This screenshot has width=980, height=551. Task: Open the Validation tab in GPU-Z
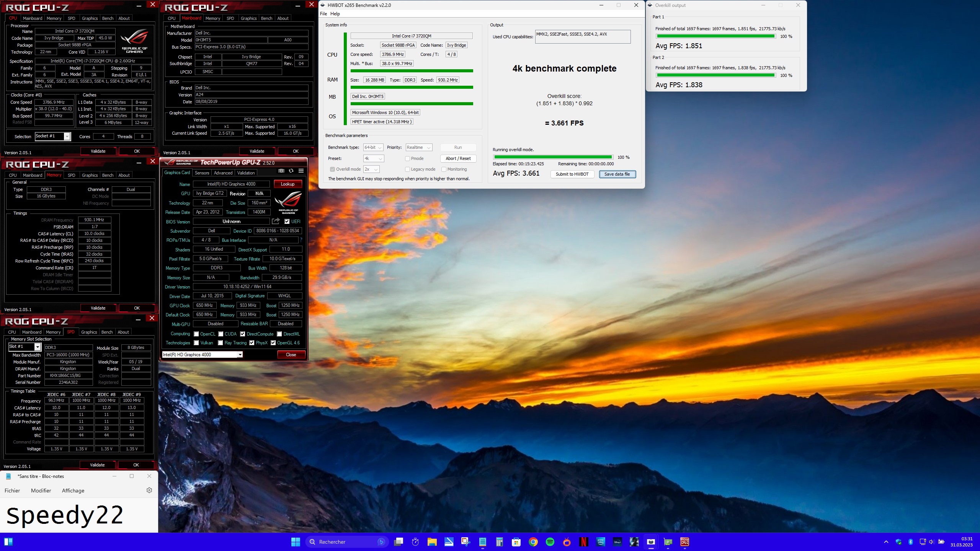[246, 173]
